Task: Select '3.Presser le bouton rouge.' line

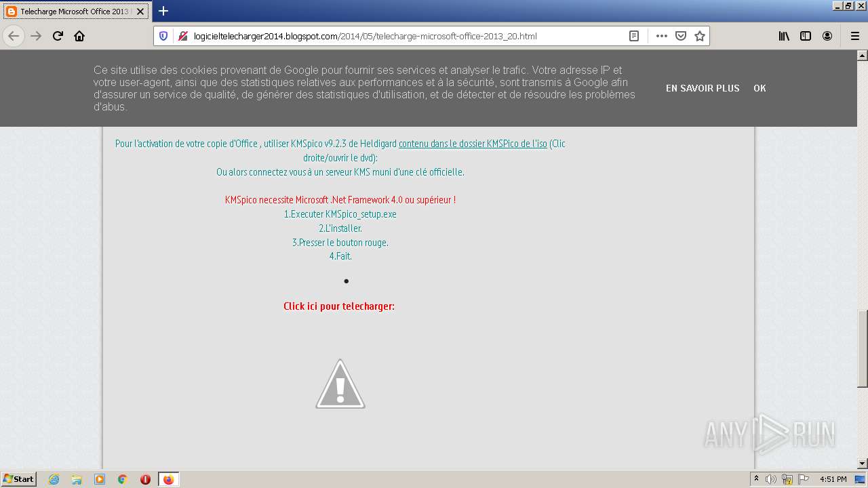Action: 340,243
